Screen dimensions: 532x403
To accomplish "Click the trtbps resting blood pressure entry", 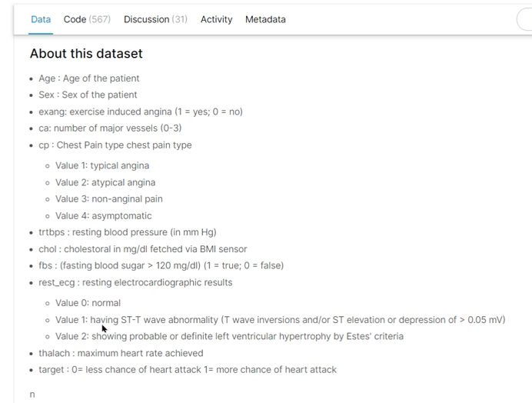I will [x=128, y=232].
